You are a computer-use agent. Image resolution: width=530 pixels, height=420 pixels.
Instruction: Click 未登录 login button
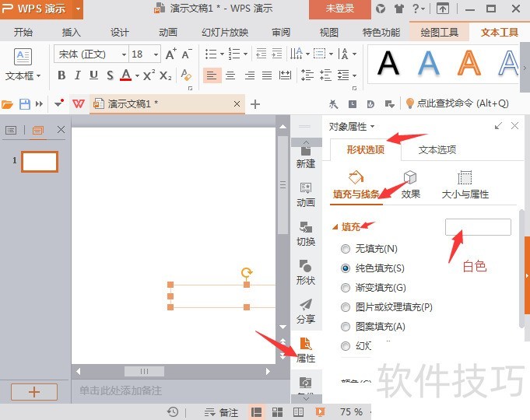pos(339,9)
